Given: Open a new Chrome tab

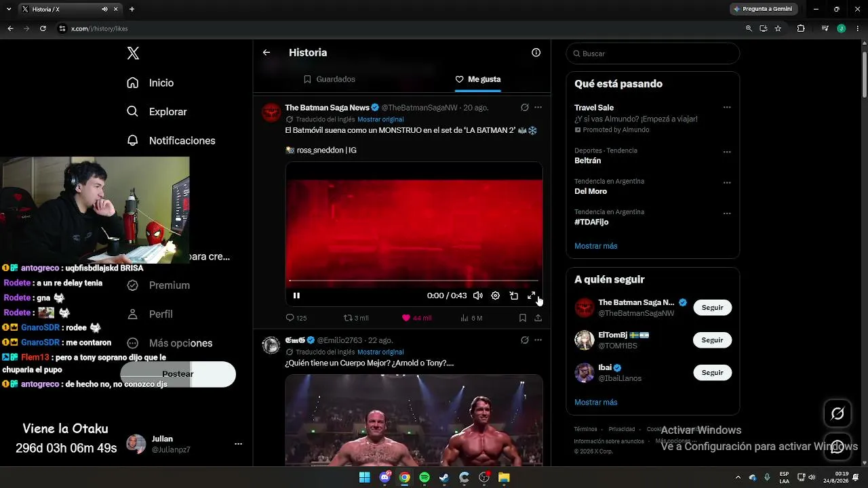Looking at the screenshot, I should [132, 9].
